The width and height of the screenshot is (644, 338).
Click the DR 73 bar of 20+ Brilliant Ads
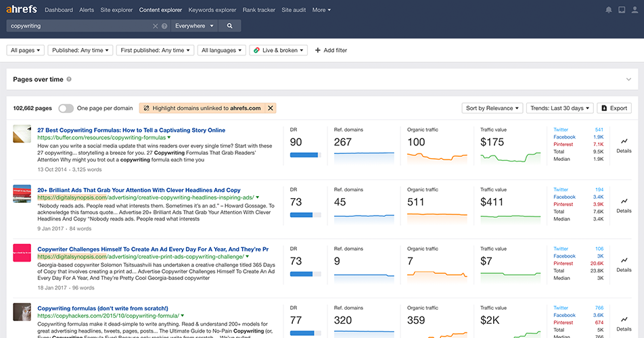pyautogui.click(x=305, y=215)
